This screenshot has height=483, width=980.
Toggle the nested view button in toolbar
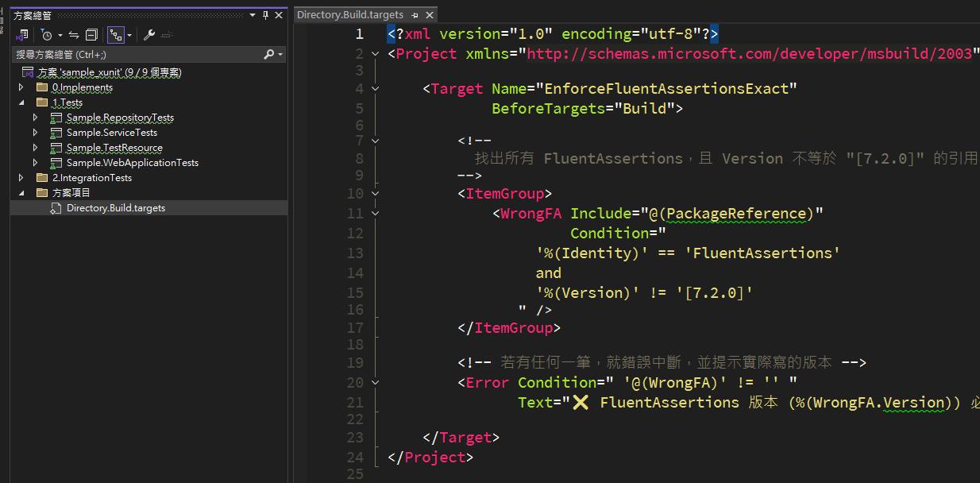coord(116,35)
